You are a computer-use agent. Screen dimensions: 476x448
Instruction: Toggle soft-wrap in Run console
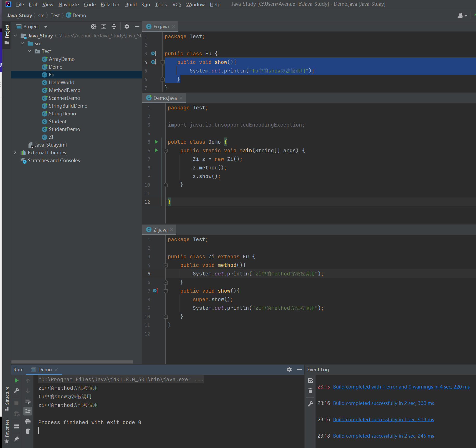point(28,401)
